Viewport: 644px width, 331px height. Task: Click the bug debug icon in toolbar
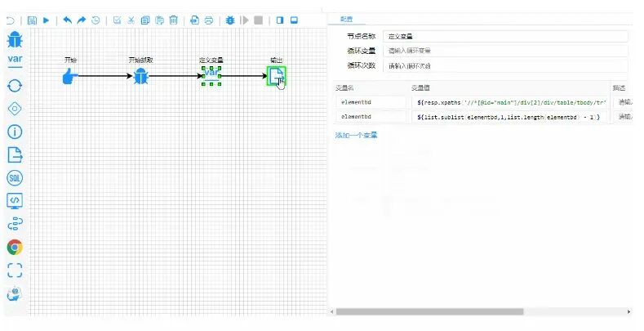coord(229,20)
